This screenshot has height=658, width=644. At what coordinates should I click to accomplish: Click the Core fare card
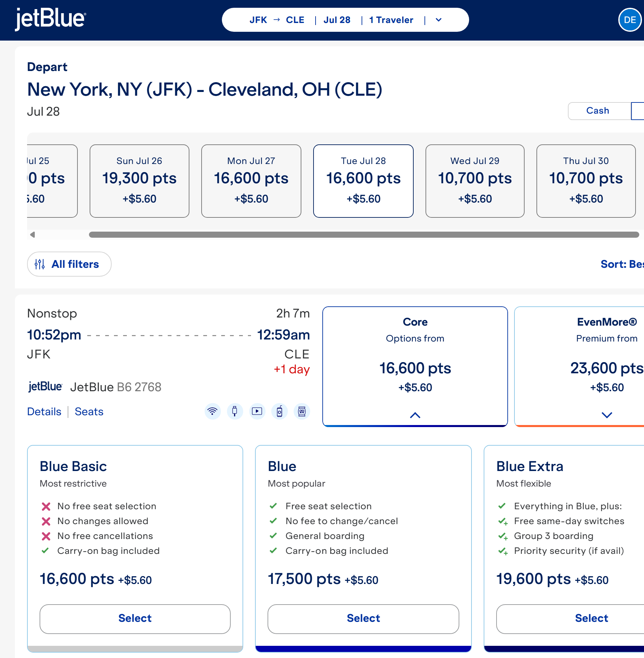tap(415, 367)
